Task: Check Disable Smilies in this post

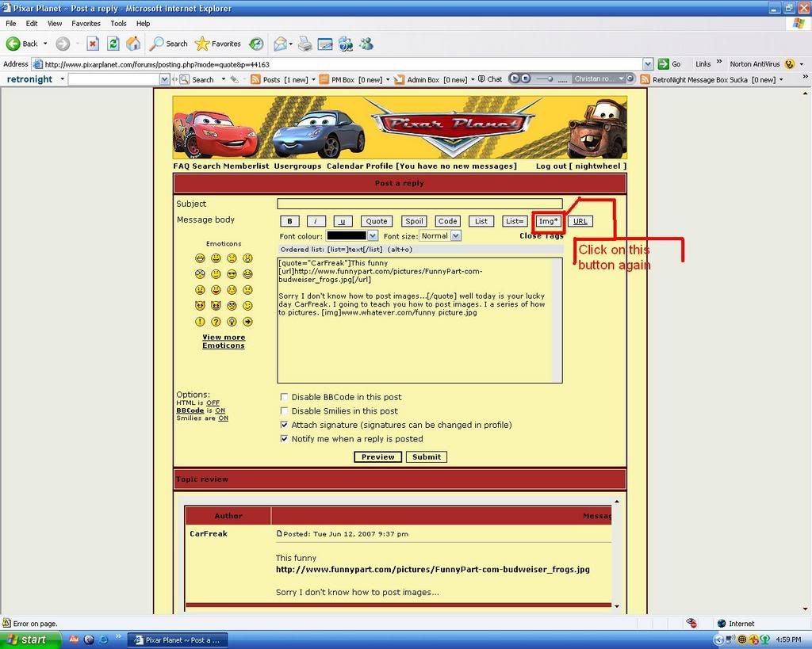Action: coord(285,411)
